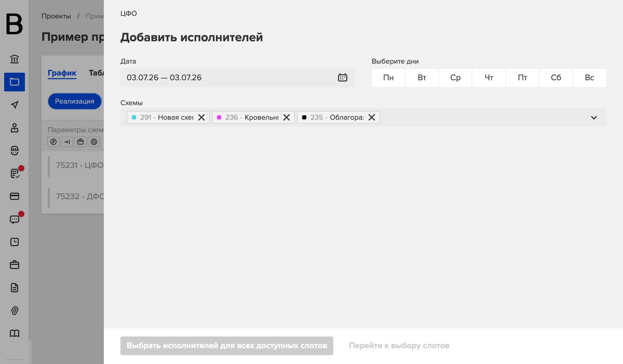Remove the 236 Кровельные tag
This screenshot has width=623, height=364.
pyautogui.click(x=287, y=117)
